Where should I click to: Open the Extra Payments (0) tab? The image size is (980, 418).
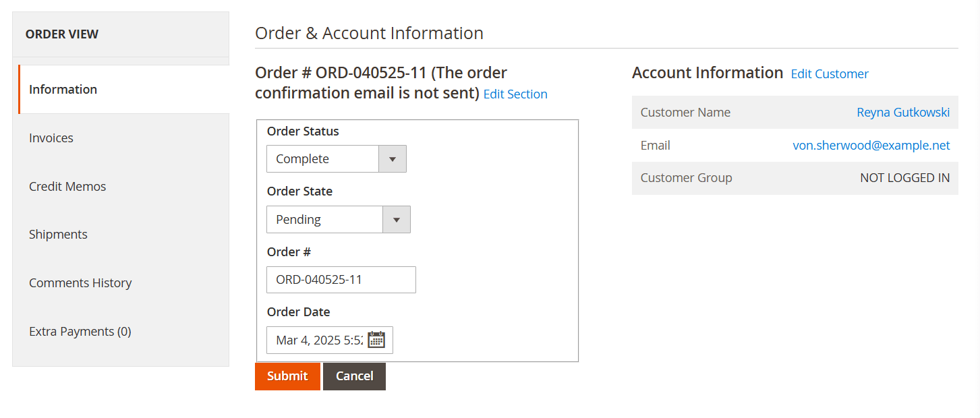coord(80,332)
